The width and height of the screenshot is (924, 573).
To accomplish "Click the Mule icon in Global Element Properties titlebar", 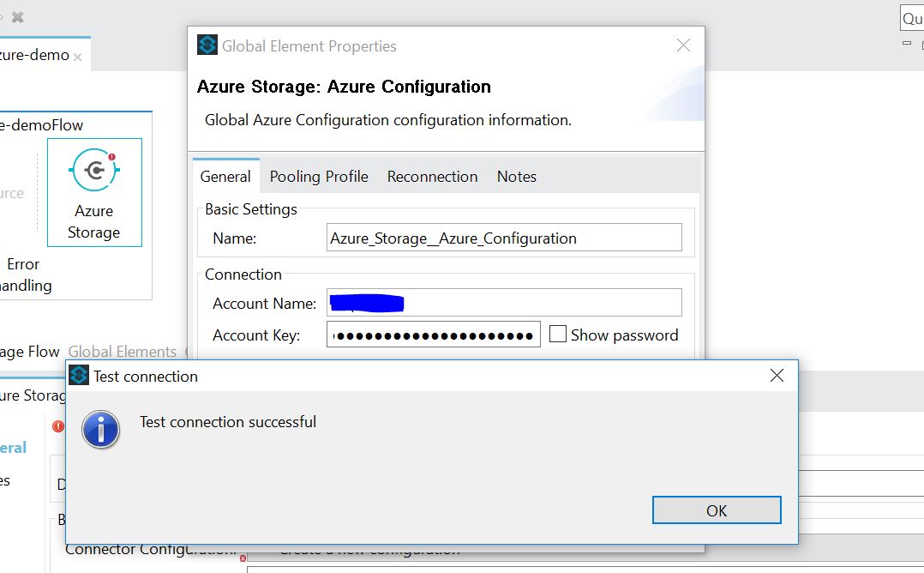I will click(x=206, y=45).
